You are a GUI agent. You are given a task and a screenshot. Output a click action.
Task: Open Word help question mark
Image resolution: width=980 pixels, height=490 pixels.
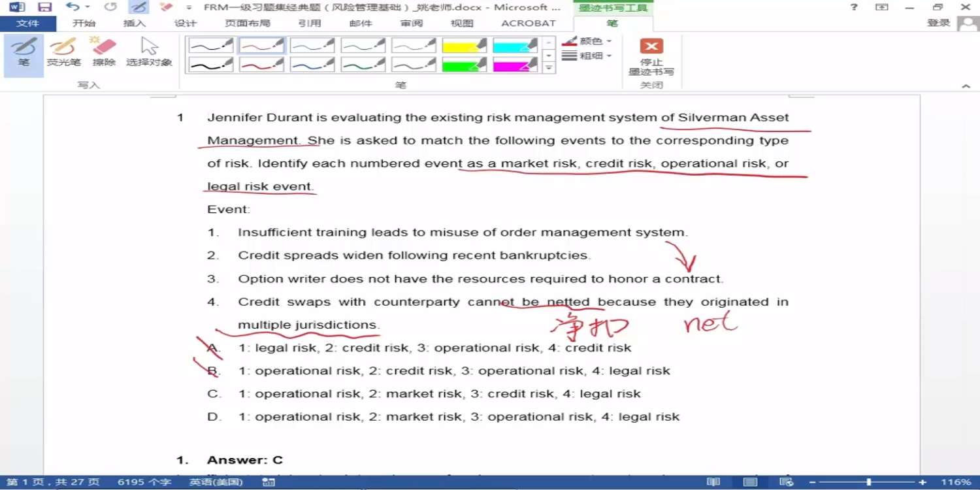[854, 7]
